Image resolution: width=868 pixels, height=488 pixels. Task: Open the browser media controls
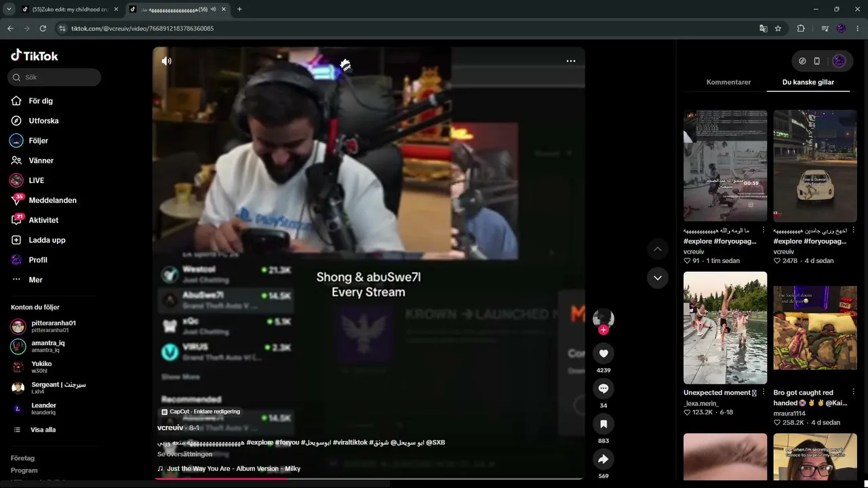click(x=825, y=28)
